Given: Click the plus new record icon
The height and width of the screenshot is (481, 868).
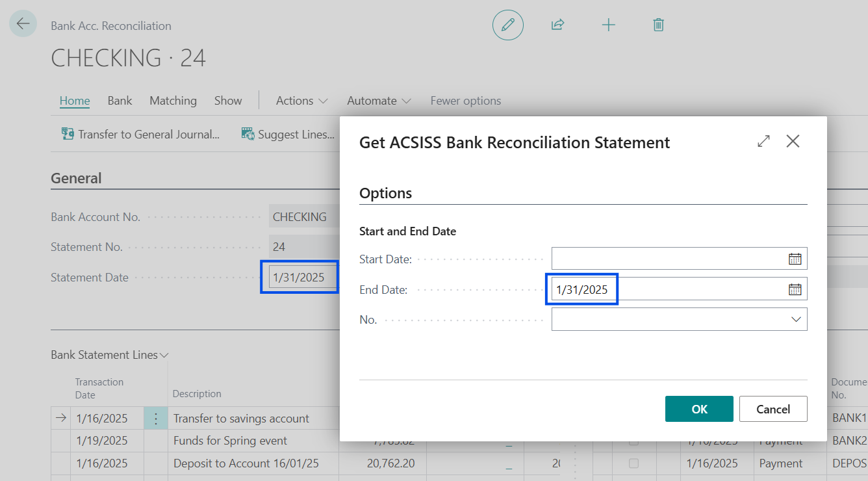Looking at the screenshot, I should pyautogui.click(x=608, y=25).
